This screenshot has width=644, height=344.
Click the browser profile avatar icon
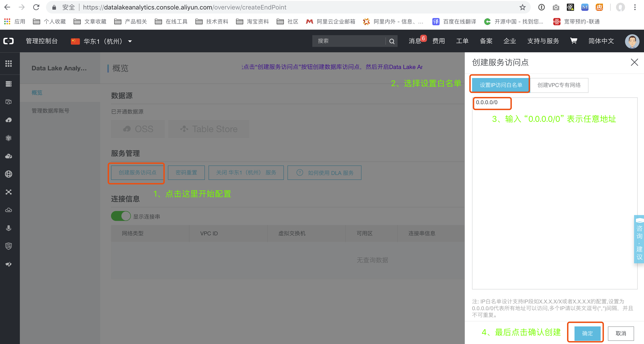pyautogui.click(x=620, y=7)
